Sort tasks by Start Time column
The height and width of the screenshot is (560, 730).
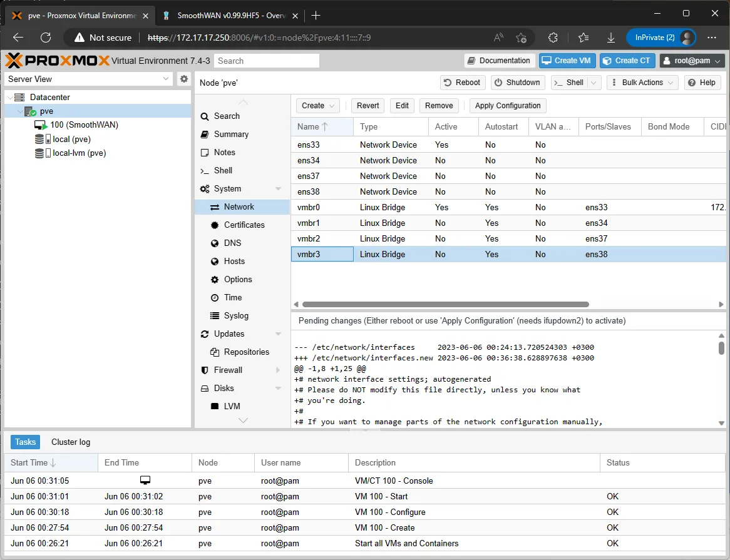pos(51,463)
